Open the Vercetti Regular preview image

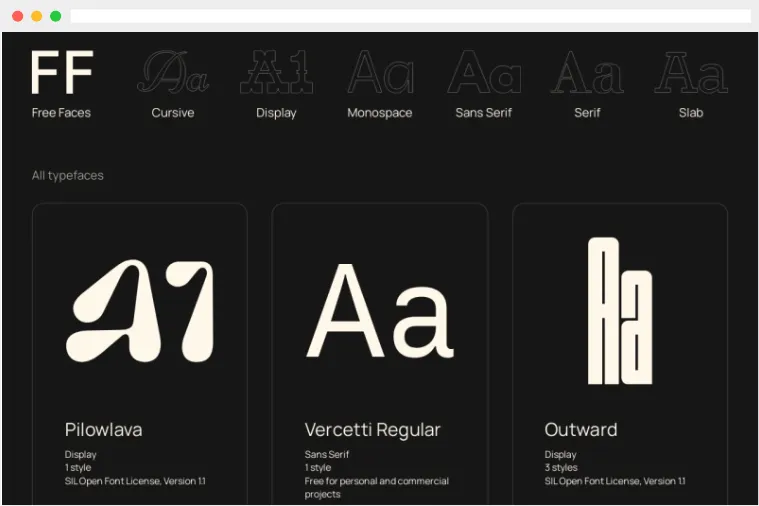[380, 311]
